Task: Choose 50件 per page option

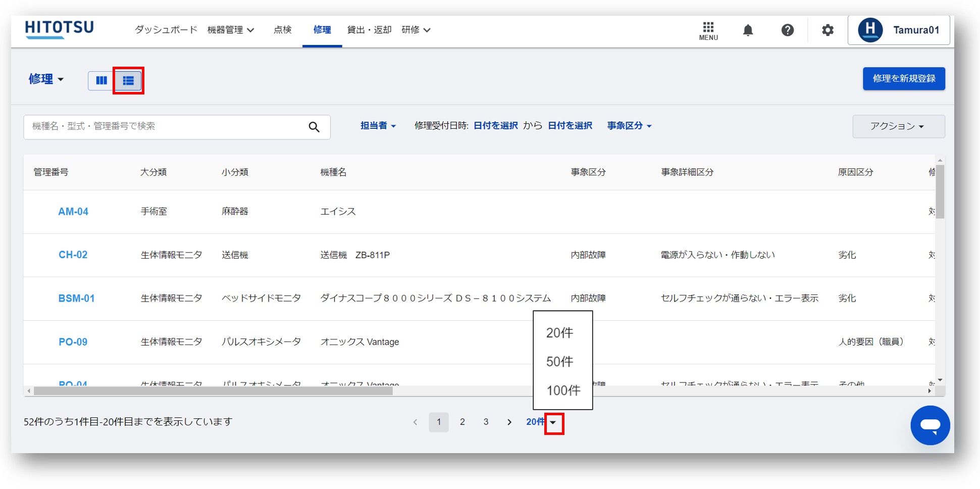Action: tap(559, 362)
